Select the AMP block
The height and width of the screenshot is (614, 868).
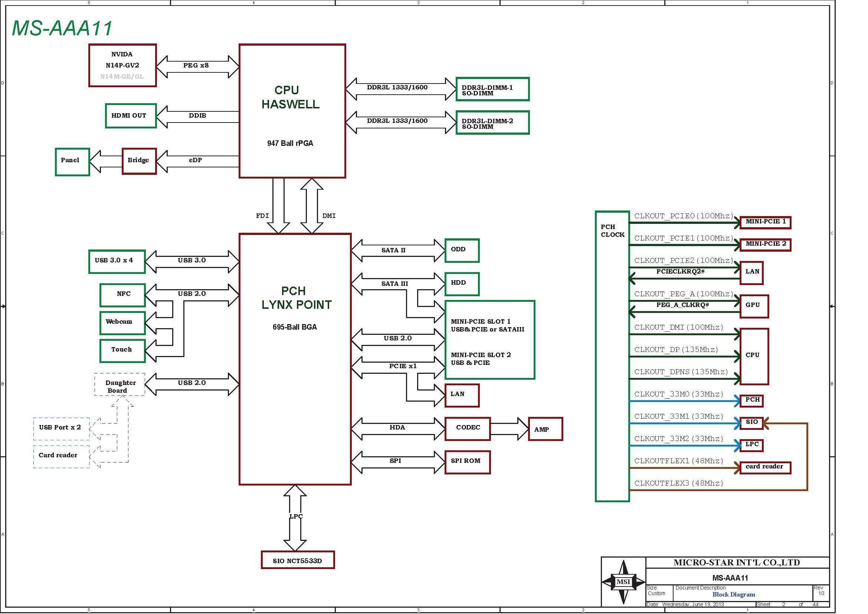click(546, 429)
